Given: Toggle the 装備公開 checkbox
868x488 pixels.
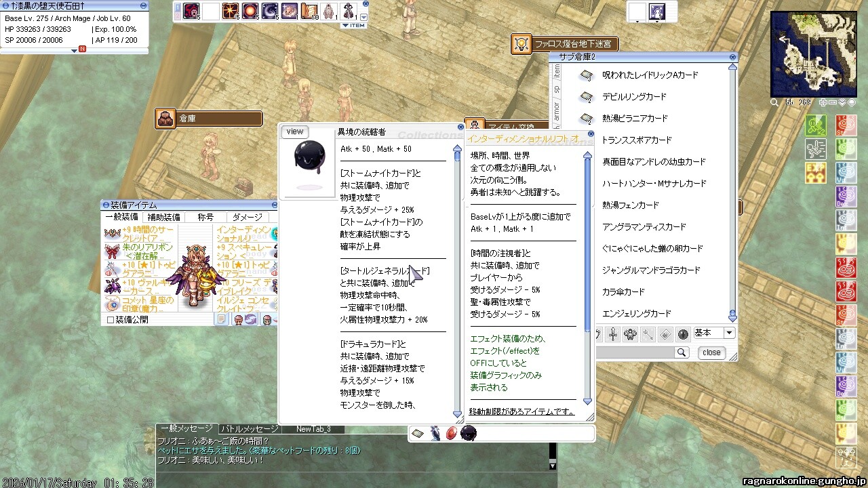Looking at the screenshot, I should click(x=111, y=319).
